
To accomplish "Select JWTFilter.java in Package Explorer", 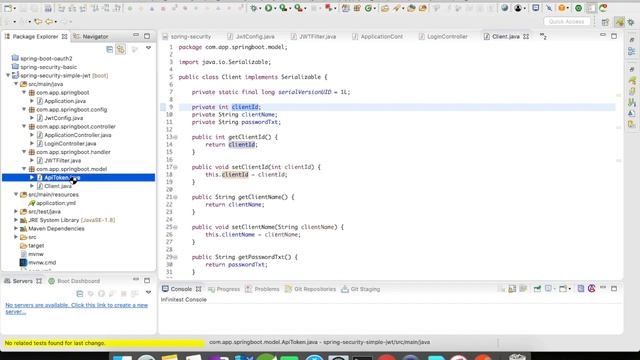I will coord(62,160).
